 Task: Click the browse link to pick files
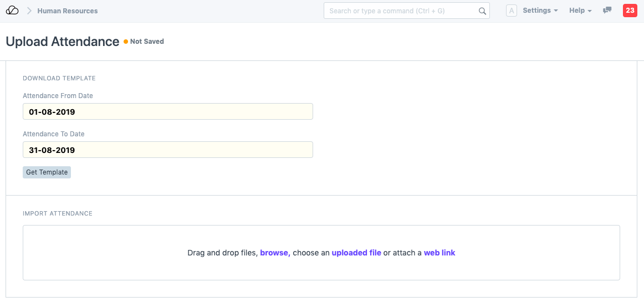point(275,253)
